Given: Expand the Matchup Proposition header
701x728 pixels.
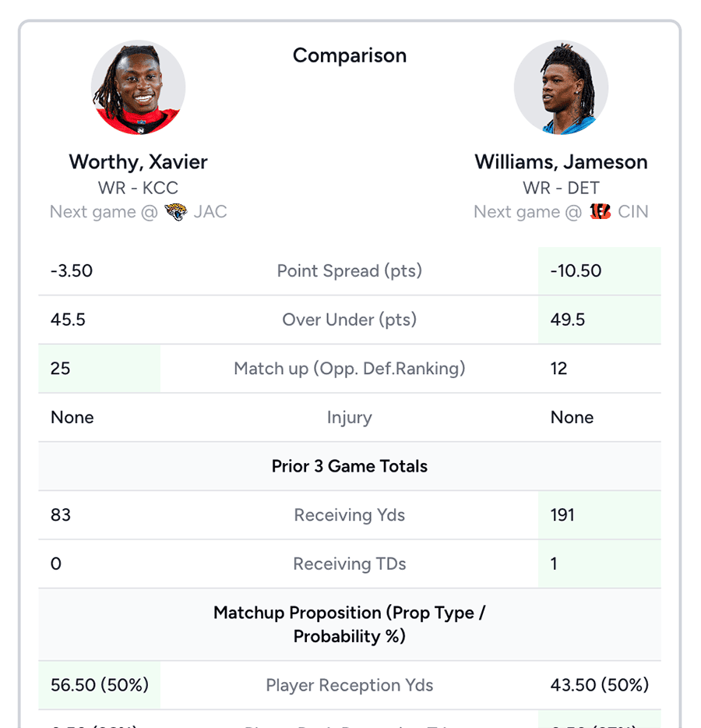Looking at the screenshot, I should click(x=350, y=624).
